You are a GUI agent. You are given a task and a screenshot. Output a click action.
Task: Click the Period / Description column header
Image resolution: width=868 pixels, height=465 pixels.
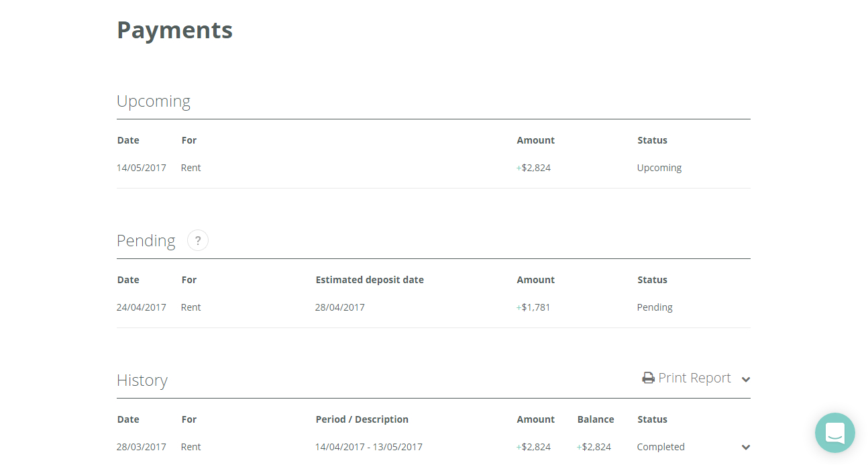click(362, 419)
